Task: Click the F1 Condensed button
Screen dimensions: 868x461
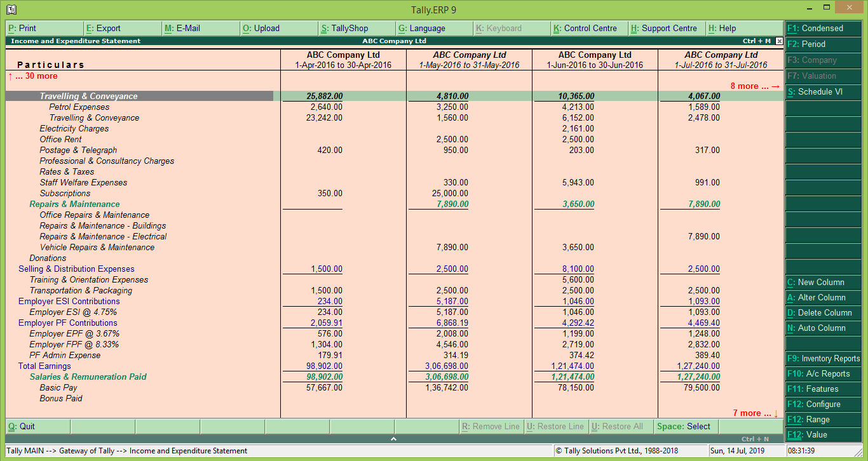Action: 823,29
